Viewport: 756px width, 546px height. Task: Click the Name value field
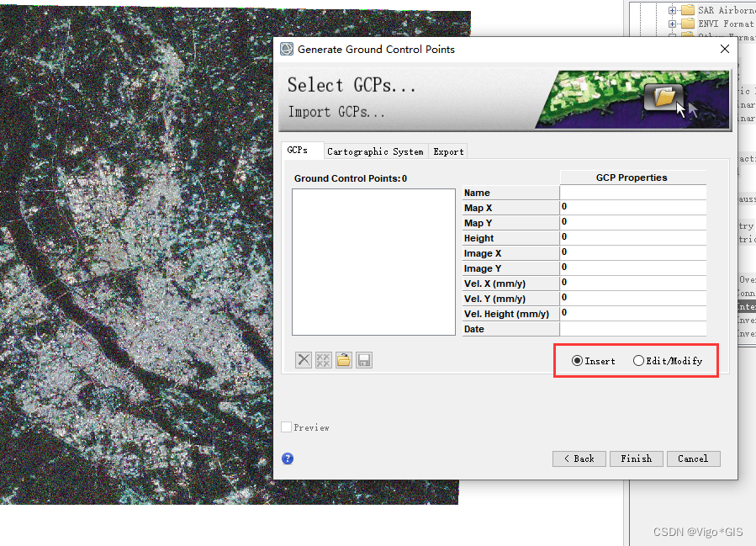(632, 193)
